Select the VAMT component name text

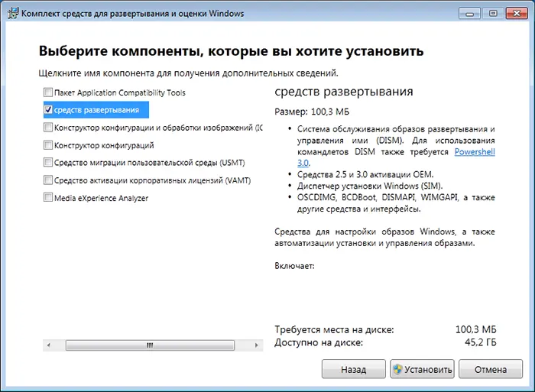coord(153,180)
